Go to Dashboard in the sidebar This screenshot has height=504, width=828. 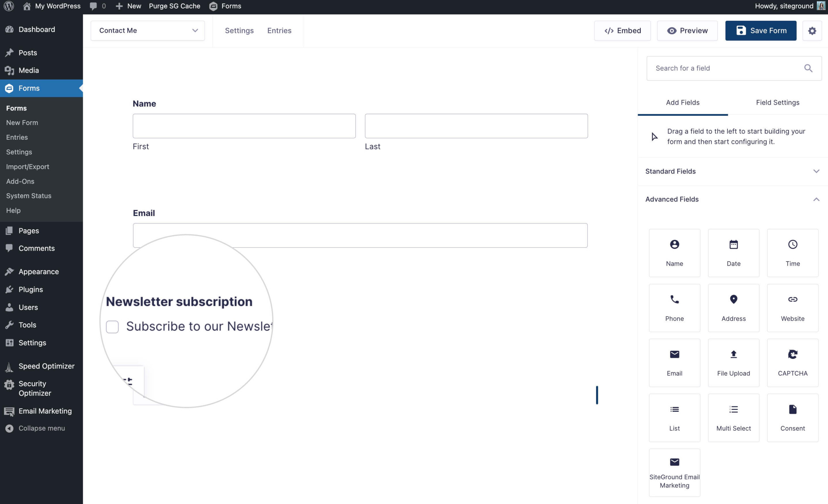[x=41, y=29]
